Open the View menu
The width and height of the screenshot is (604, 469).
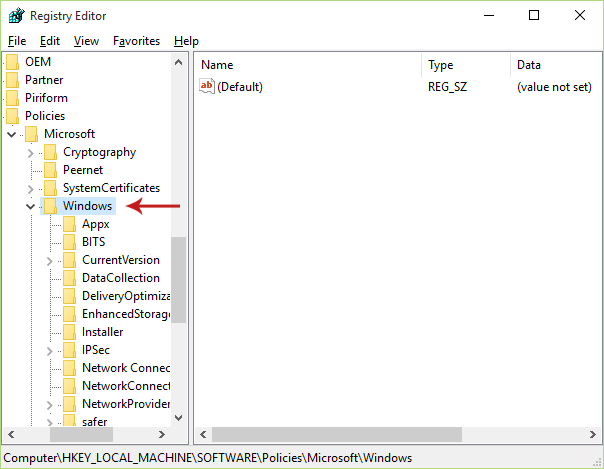(86, 41)
